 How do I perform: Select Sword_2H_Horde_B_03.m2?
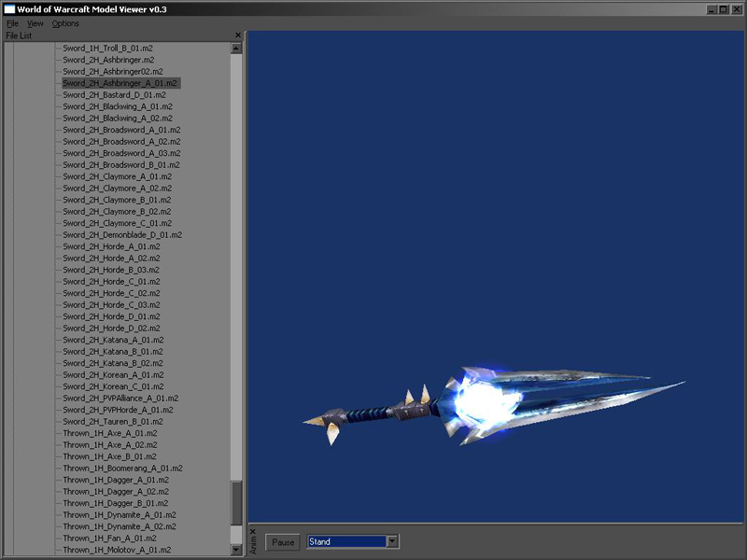[x=111, y=270]
